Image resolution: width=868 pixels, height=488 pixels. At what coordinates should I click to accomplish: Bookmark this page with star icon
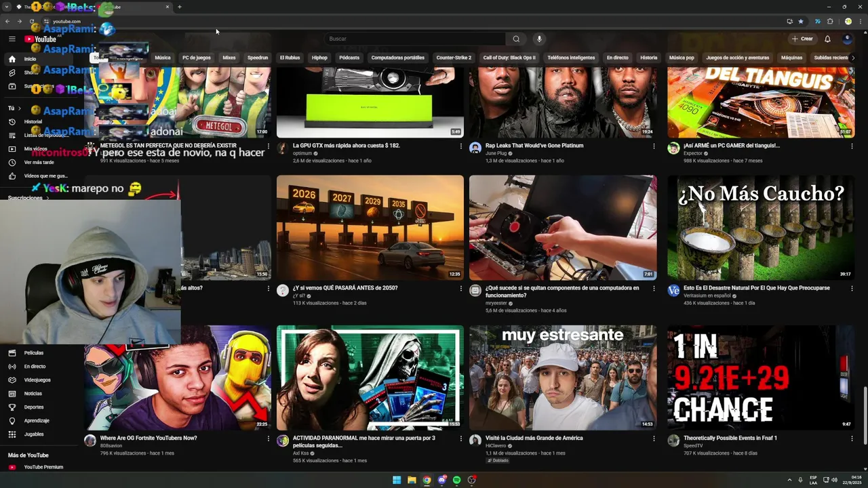point(801,21)
